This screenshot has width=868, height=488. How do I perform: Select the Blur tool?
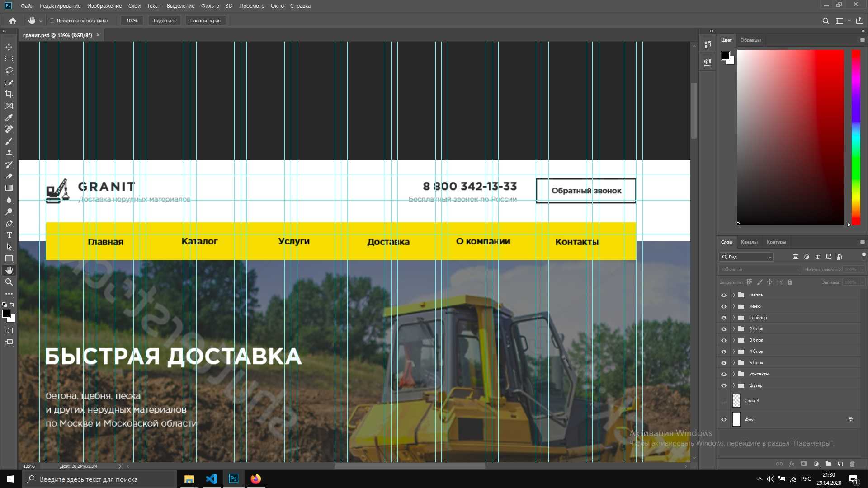click(x=9, y=200)
